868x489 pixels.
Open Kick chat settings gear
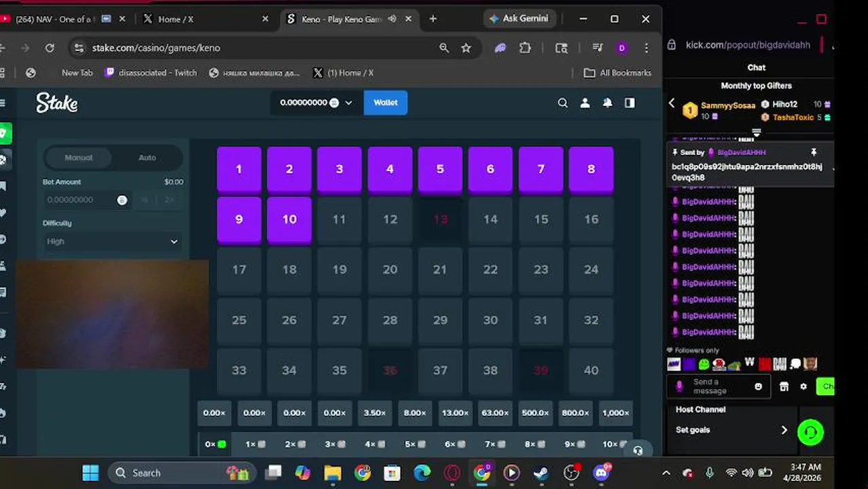(803, 386)
